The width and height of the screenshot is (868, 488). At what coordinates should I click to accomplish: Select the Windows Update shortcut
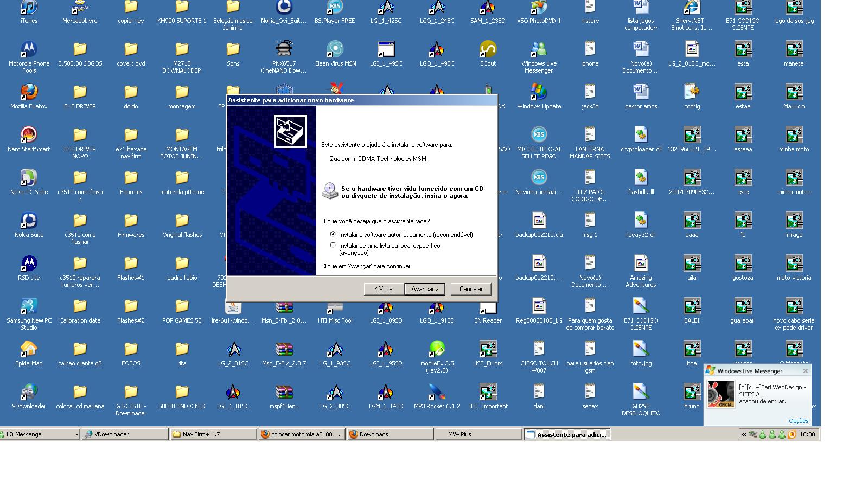539,93
